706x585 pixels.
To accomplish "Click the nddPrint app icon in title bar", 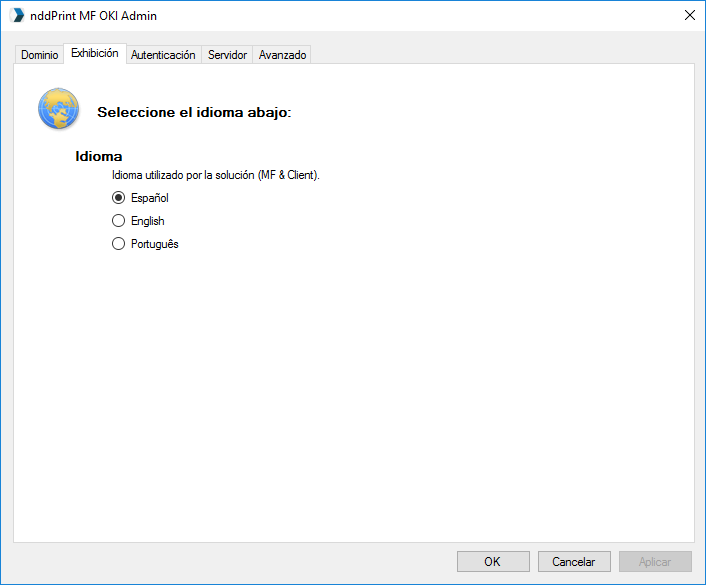I will point(17,15).
